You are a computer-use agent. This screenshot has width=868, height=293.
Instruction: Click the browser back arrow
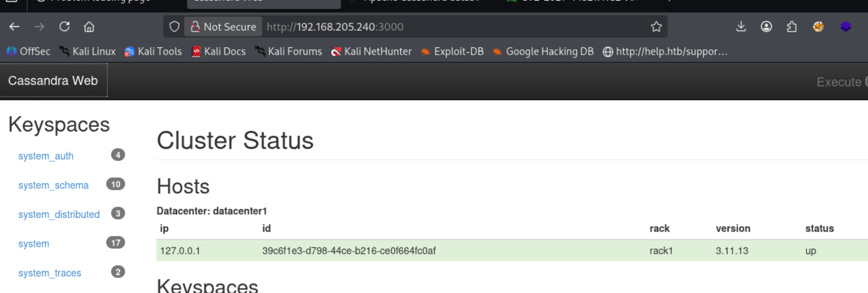point(14,26)
